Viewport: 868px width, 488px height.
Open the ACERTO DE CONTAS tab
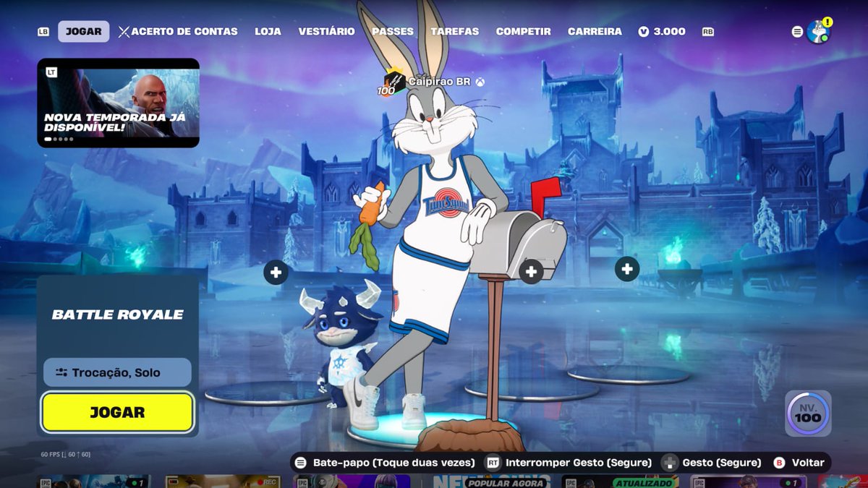click(x=178, y=32)
